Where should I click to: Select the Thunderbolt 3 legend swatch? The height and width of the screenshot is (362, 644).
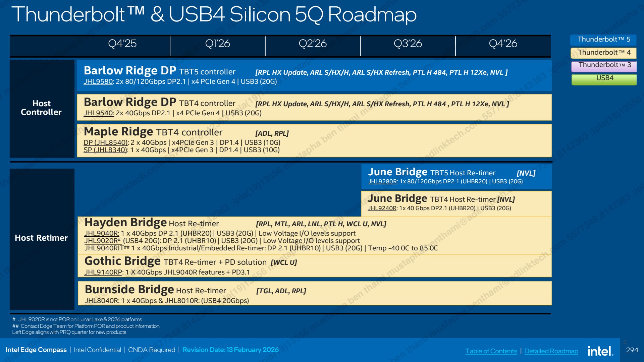point(604,65)
